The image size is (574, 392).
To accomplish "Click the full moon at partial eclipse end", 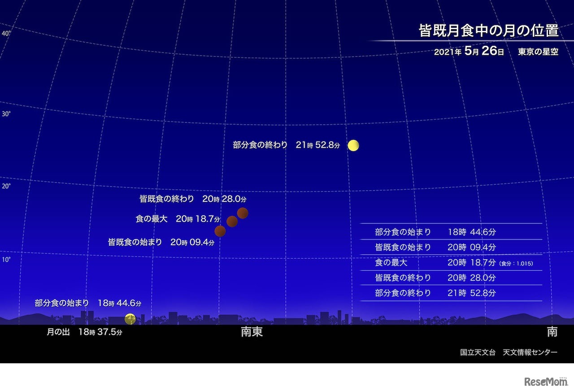I will 353,145.
